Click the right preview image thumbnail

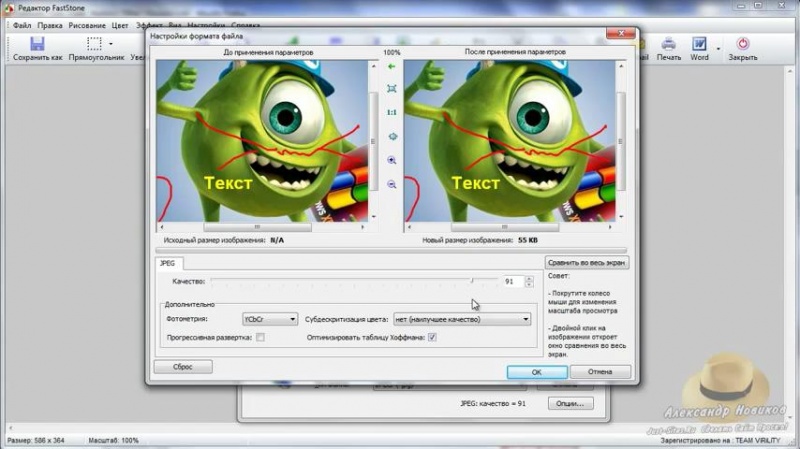(509, 141)
